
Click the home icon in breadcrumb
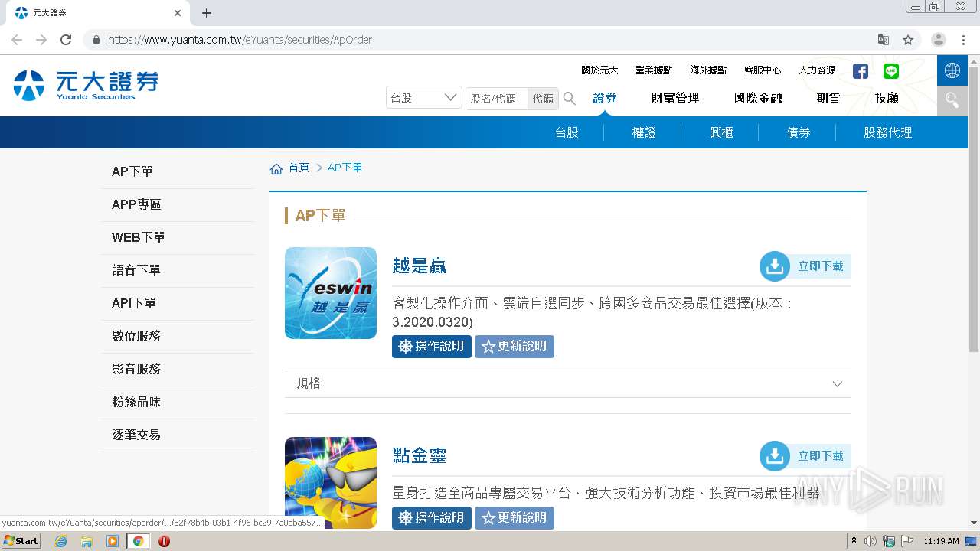pyautogui.click(x=276, y=168)
